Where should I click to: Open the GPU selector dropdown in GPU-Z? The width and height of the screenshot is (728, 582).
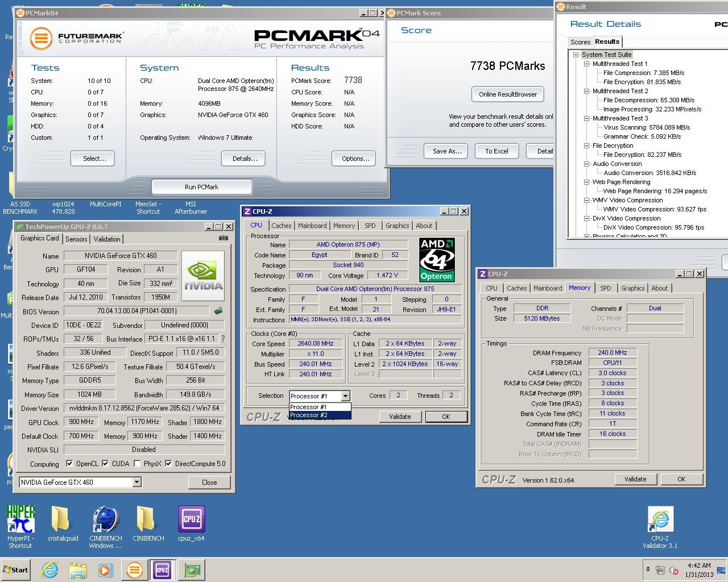coord(136,482)
